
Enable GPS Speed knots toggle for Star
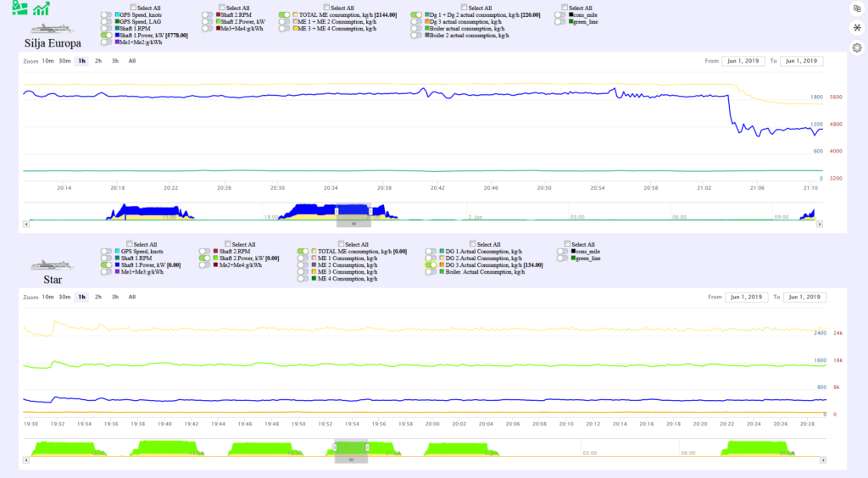(106, 252)
